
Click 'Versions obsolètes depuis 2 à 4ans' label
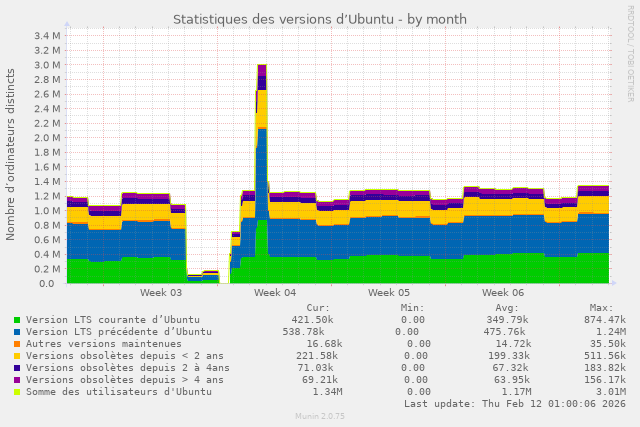tap(128, 367)
